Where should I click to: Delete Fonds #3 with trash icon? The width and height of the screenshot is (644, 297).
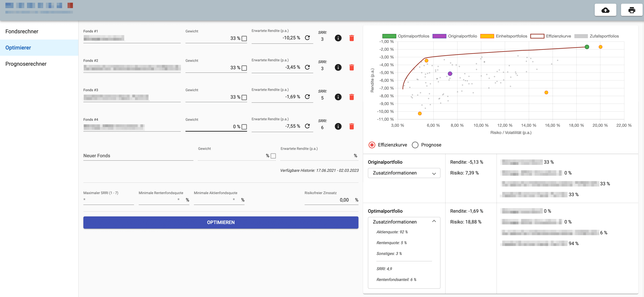click(x=352, y=97)
